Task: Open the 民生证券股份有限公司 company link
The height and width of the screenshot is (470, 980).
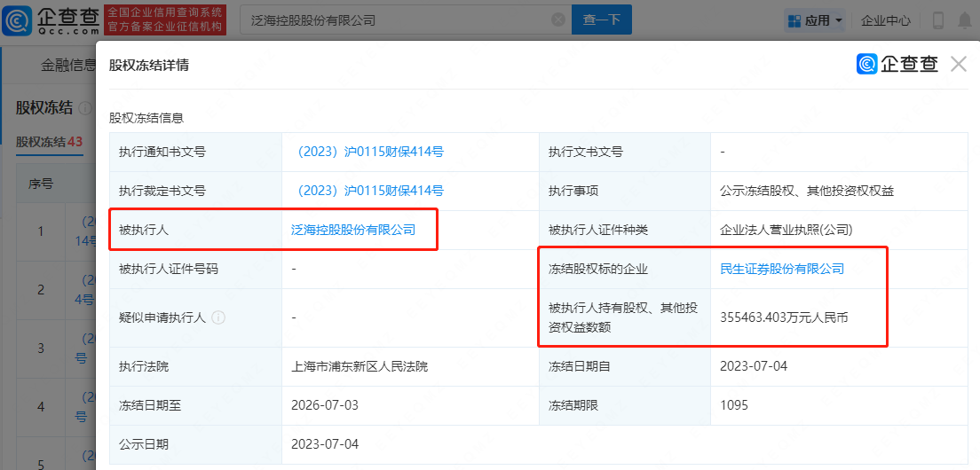Action: click(x=782, y=269)
